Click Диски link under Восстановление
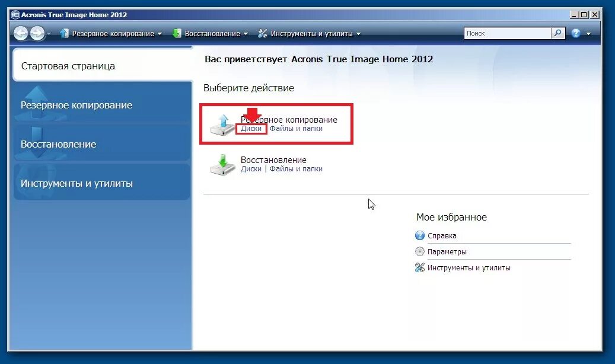This screenshot has height=364, width=615. point(251,169)
